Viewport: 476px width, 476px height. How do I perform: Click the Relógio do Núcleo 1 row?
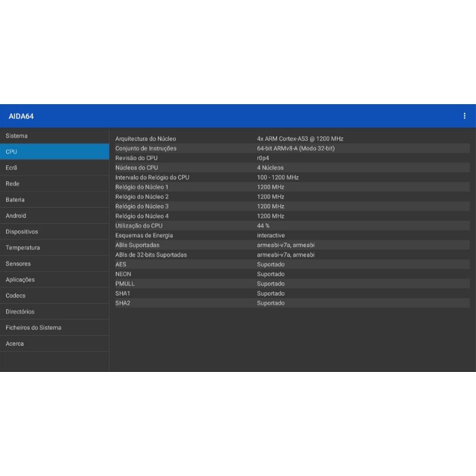[x=292, y=187]
